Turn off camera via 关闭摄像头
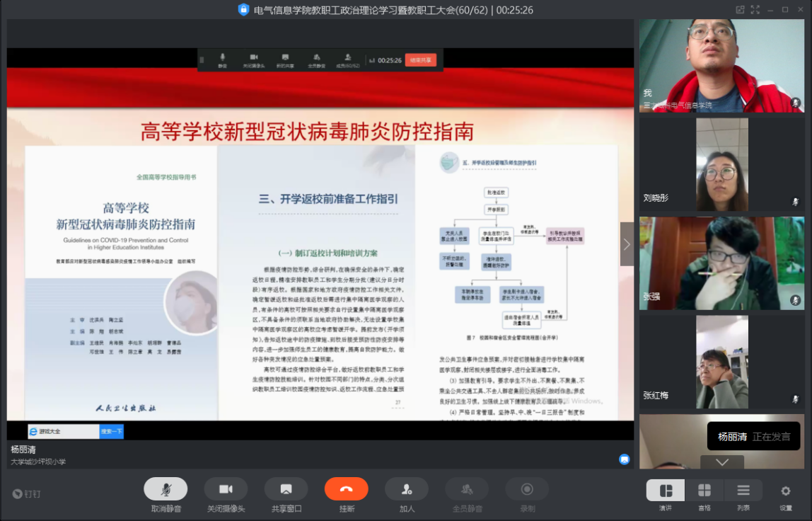This screenshot has width=812, height=521. (x=226, y=489)
